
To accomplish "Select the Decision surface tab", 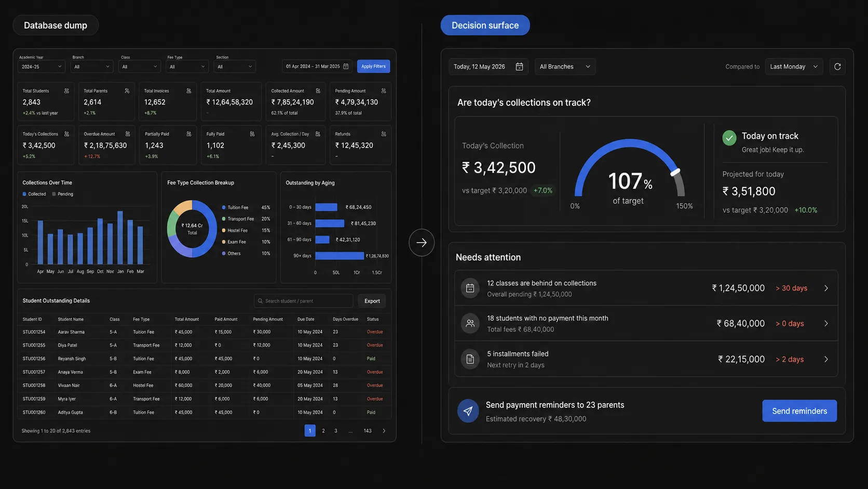I will (x=485, y=25).
